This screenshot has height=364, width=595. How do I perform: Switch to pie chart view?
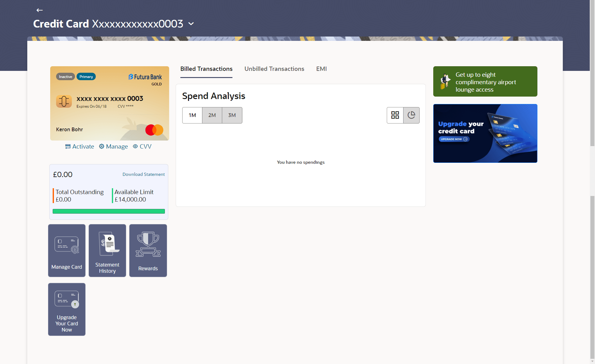click(411, 115)
